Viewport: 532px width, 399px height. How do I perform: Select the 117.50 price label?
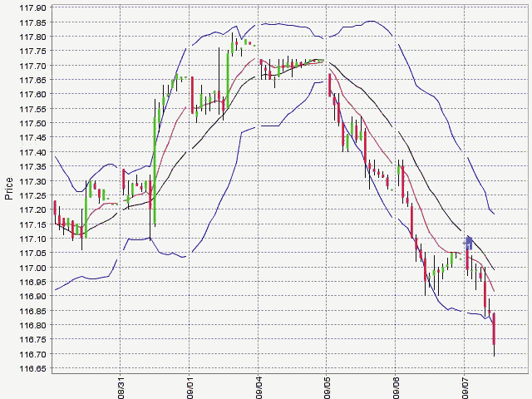click(33, 123)
